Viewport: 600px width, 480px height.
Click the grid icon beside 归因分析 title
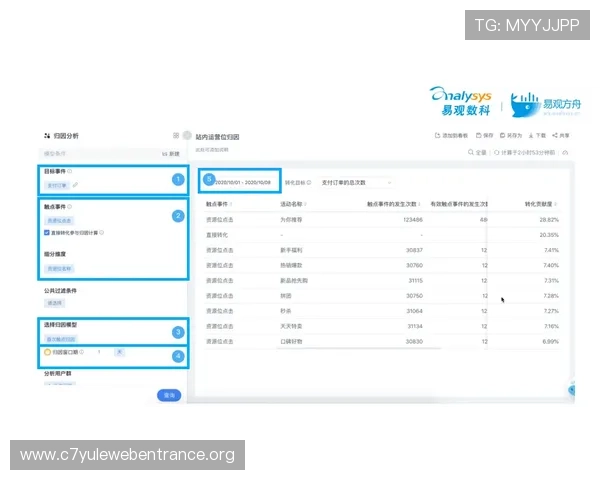point(176,136)
